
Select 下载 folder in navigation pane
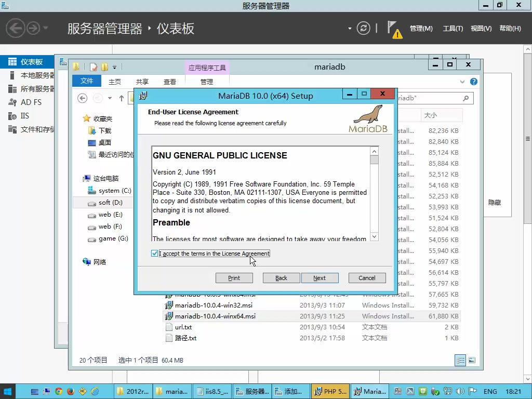click(105, 130)
